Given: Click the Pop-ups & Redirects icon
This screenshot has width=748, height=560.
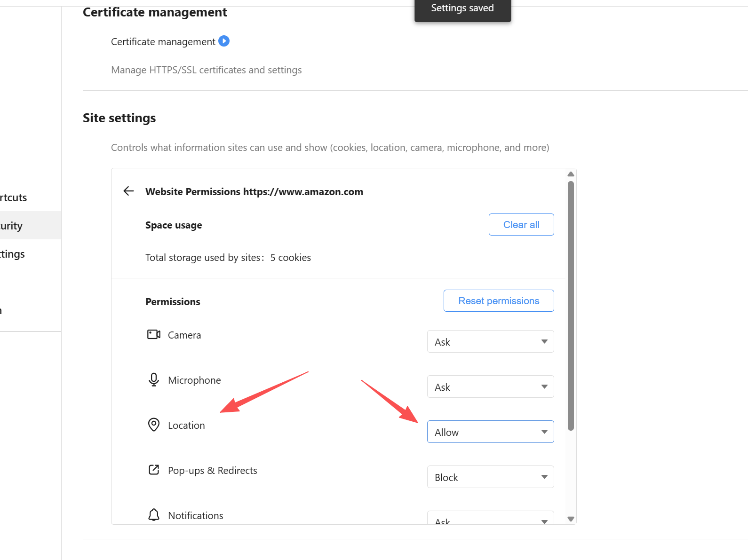Looking at the screenshot, I should pyautogui.click(x=154, y=470).
